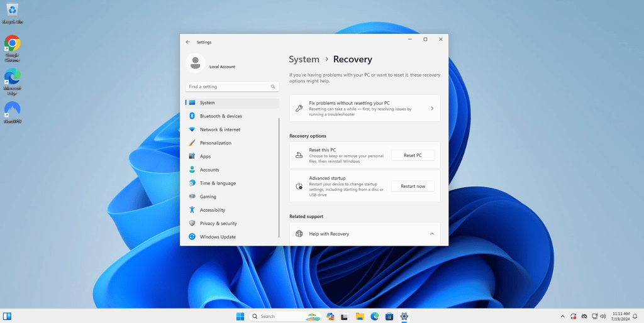Click the Local Account profile avatar
The height and width of the screenshot is (323, 644).
(196, 63)
